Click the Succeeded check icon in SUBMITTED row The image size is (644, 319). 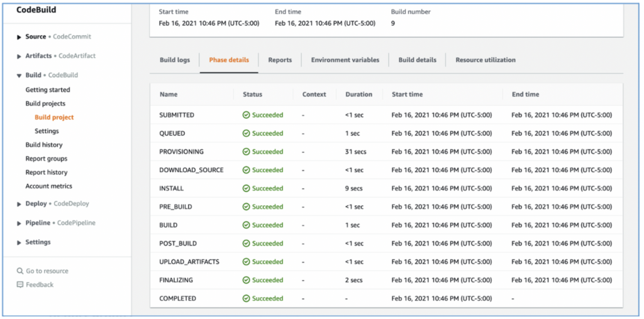tap(247, 115)
